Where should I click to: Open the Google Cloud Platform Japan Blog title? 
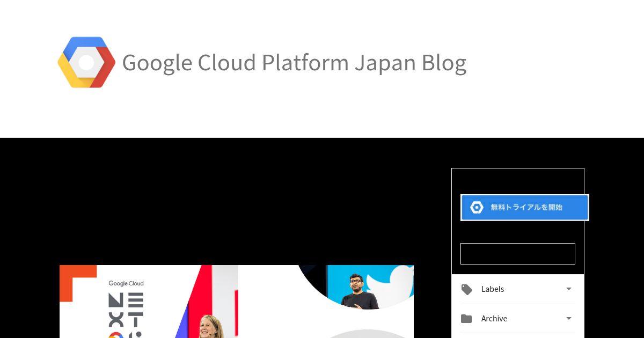[294, 63]
